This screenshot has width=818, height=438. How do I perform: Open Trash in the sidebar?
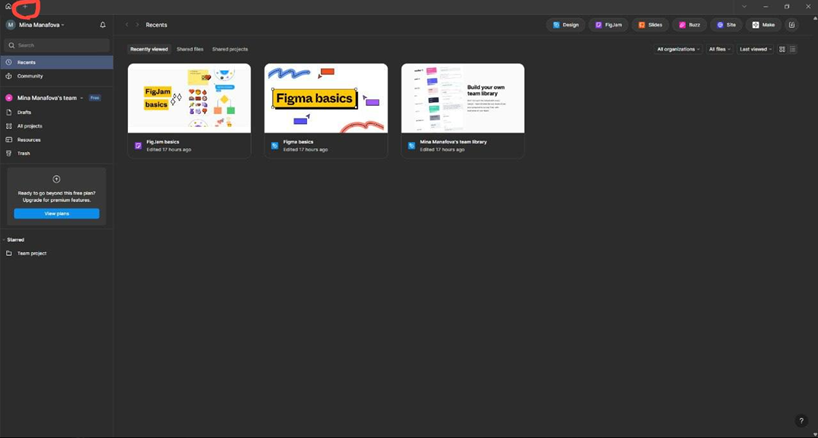(x=23, y=153)
